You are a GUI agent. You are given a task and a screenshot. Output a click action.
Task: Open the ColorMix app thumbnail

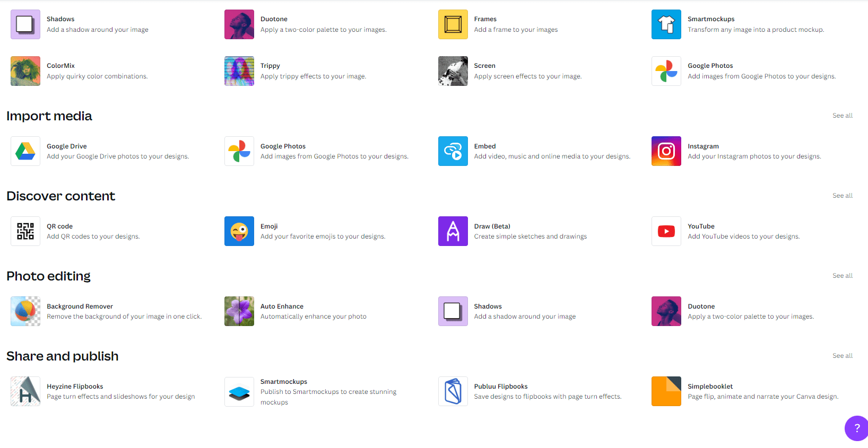[25, 71]
